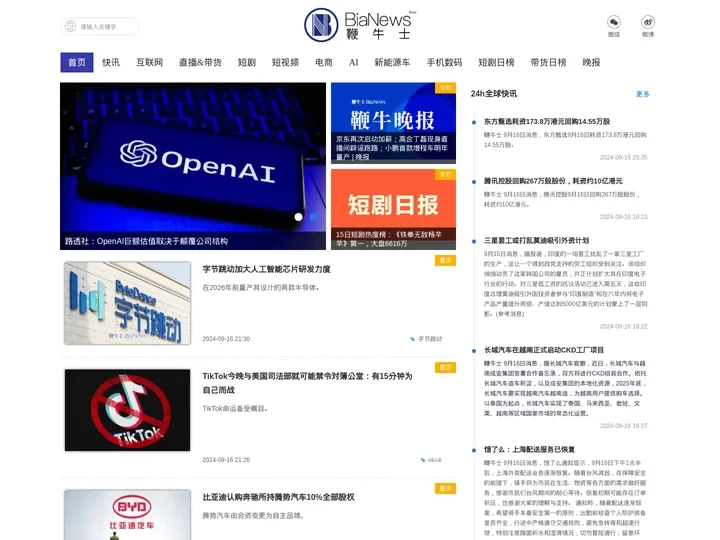Click the TikTok ban article thumbnail

(x=128, y=410)
